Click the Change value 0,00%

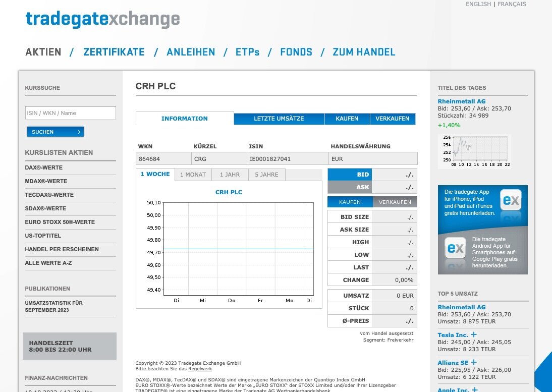pyautogui.click(x=404, y=280)
